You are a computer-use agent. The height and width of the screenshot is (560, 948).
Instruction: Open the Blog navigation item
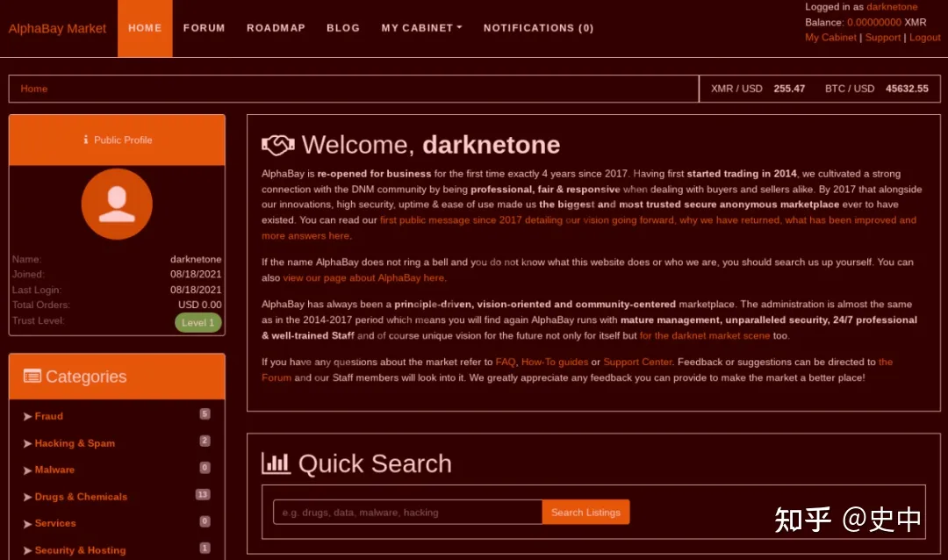pyautogui.click(x=343, y=28)
